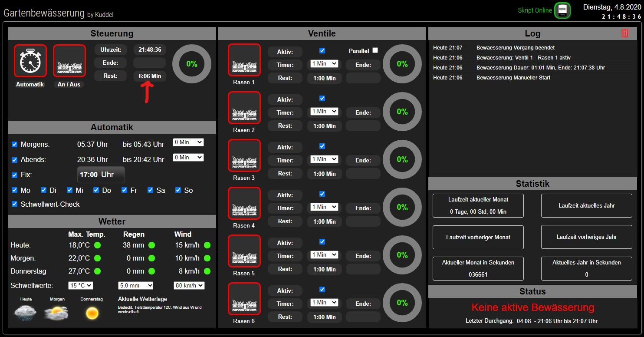644x337 pixels.
Task: Select log entry Bewaesserung Manueller Start
Action: pyautogui.click(x=513, y=78)
